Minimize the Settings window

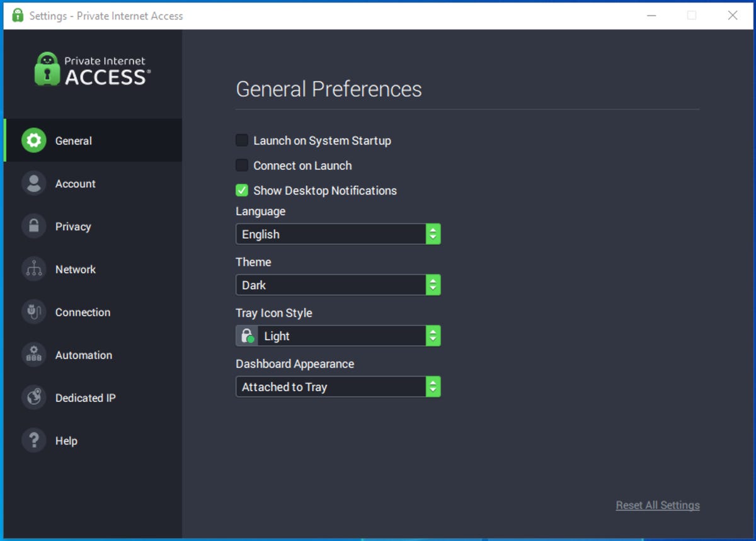pyautogui.click(x=651, y=15)
